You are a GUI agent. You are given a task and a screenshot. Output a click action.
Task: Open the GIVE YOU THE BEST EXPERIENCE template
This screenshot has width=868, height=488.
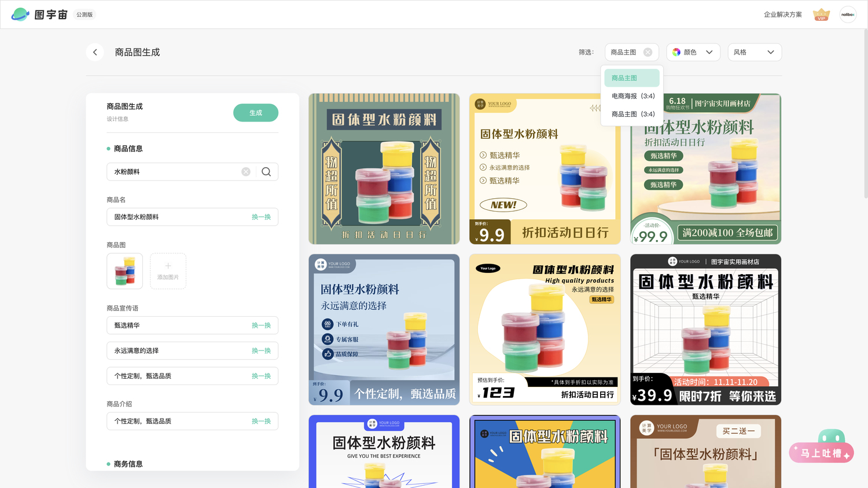pyautogui.click(x=384, y=452)
